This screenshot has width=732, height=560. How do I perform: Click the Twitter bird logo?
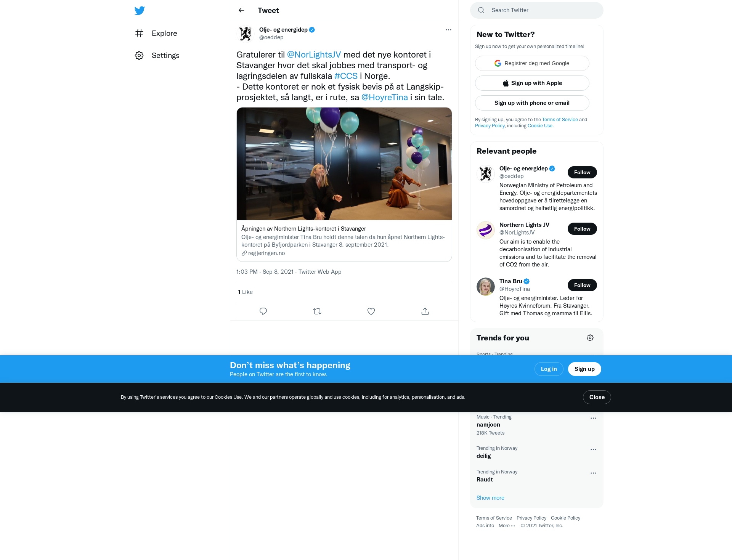coord(140,11)
